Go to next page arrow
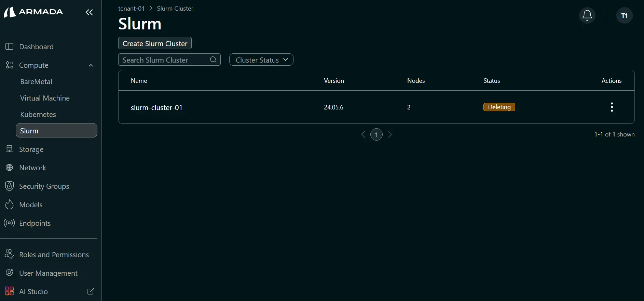 pos(390,134)
